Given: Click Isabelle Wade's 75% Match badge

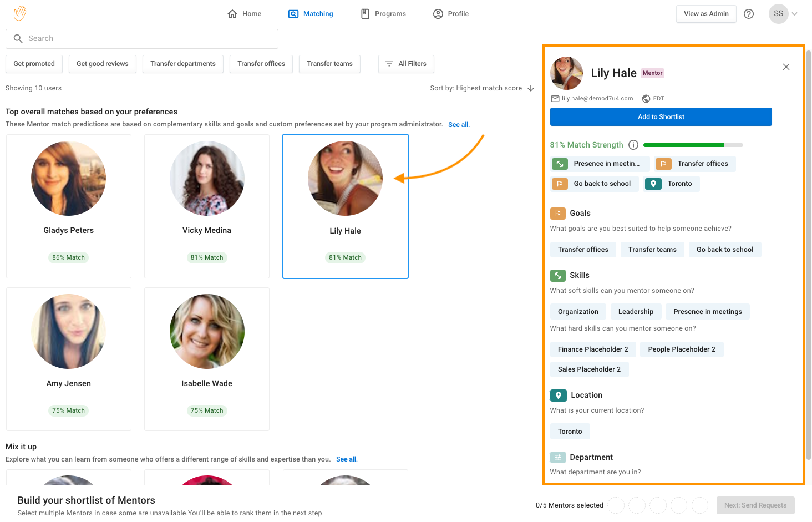Looking at the screenshot, I should (x=207, y=410).
